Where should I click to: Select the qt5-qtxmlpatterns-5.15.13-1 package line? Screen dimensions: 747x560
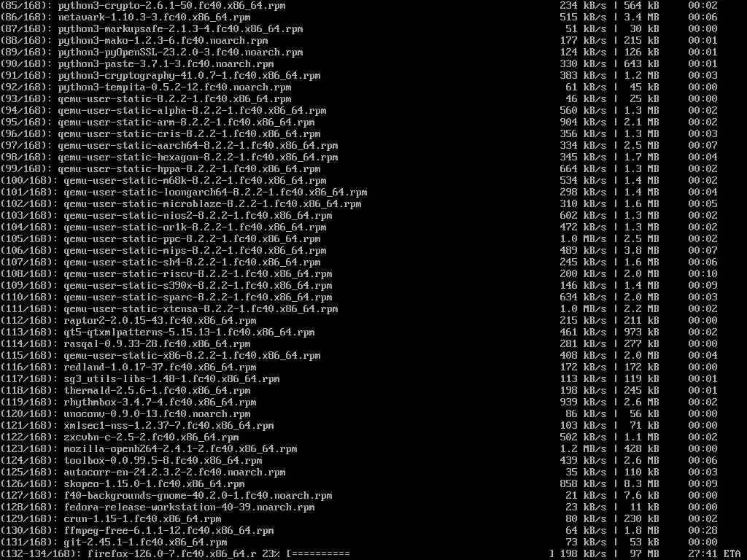coord(359,332)
